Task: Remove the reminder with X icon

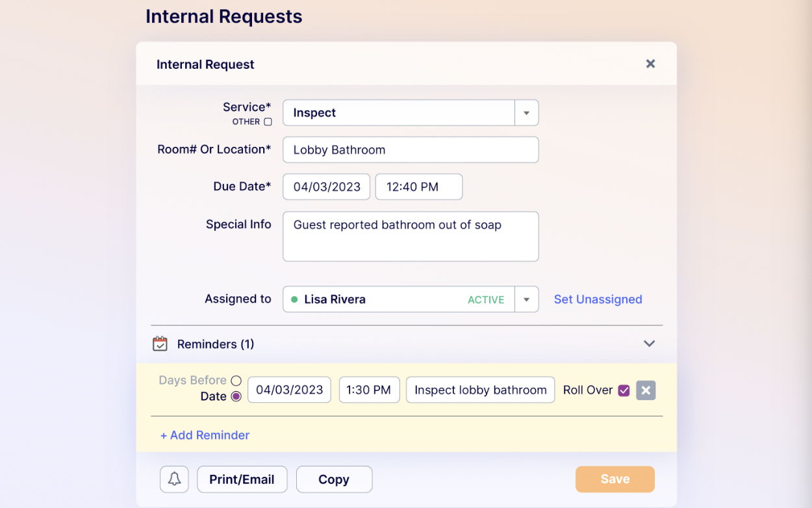Action: [x=645, y=390]
